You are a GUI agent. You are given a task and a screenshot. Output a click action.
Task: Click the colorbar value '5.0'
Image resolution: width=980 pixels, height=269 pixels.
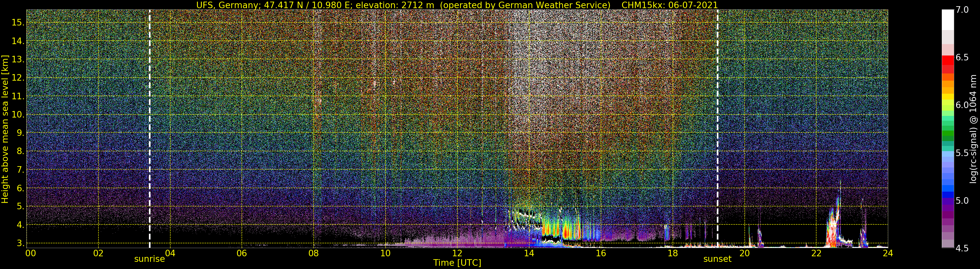coord(962,200)
